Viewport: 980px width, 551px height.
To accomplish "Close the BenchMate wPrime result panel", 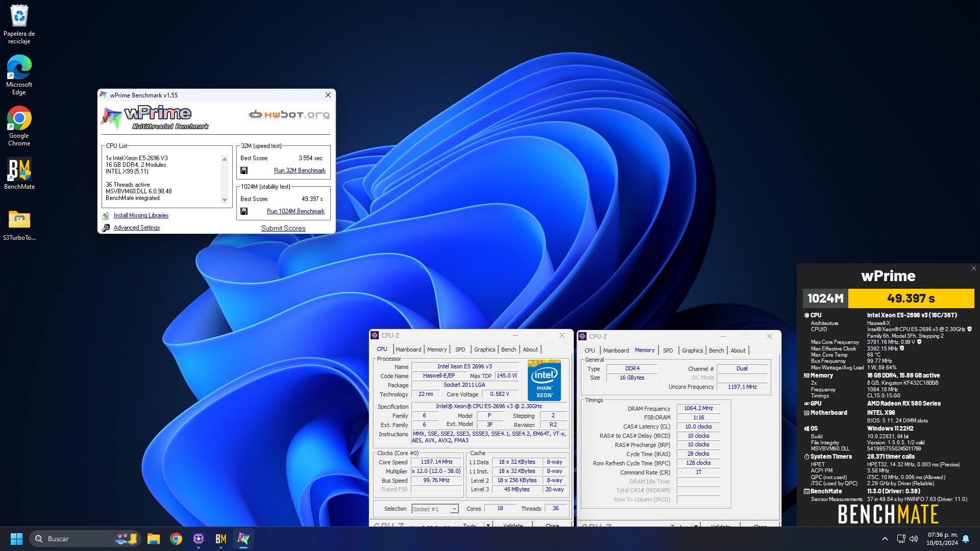I will [x=973, y=268].
